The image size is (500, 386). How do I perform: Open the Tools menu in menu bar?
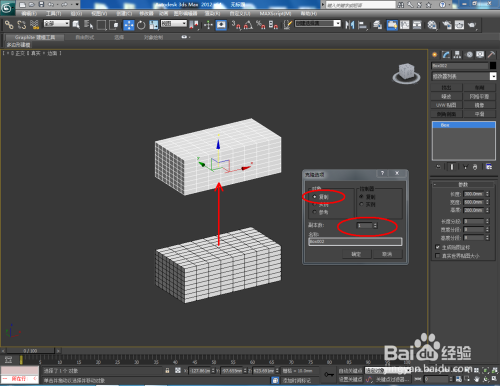click(x=54, y=14)
